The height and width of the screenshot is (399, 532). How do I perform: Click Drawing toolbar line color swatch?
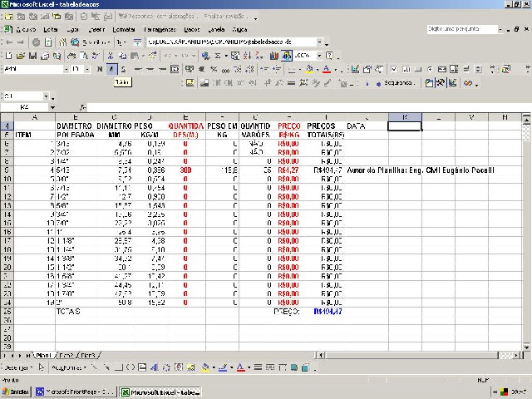223,367
